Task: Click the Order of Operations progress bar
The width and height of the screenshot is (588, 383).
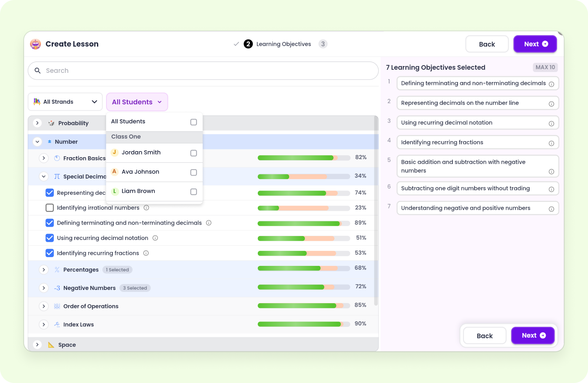Action: tap(304, 306)
